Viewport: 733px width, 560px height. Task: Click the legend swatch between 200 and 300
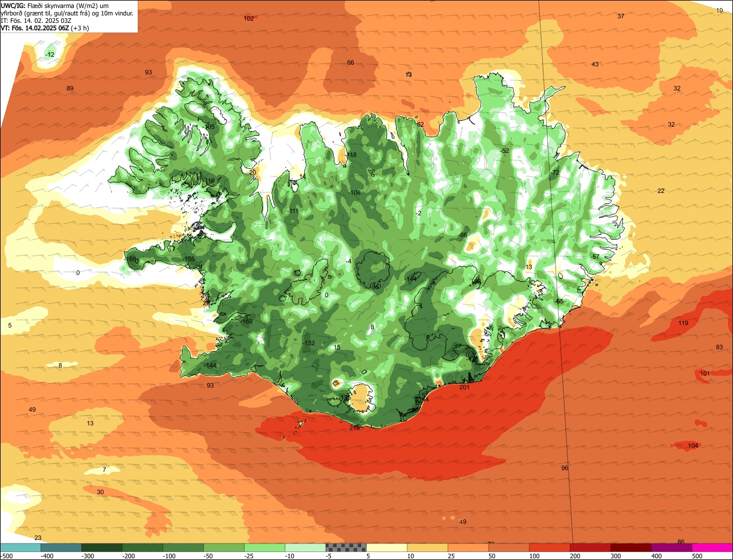coord(590,547)
